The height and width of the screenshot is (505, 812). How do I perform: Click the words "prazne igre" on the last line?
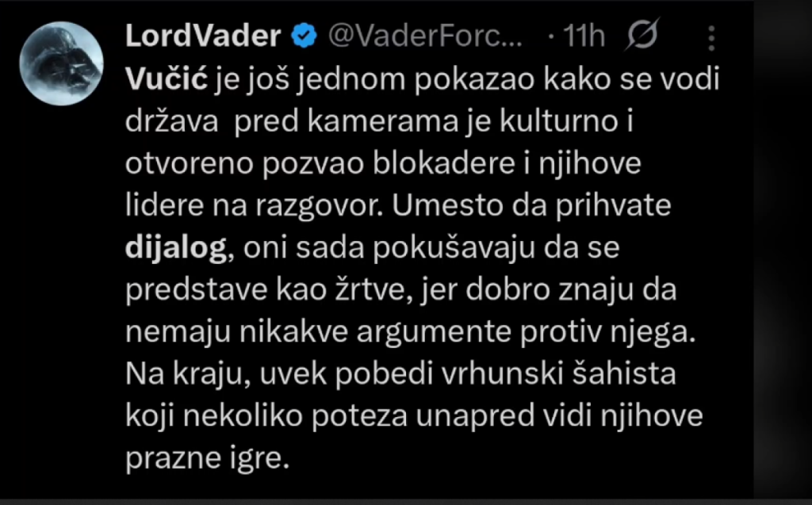(x=203, y=457)
